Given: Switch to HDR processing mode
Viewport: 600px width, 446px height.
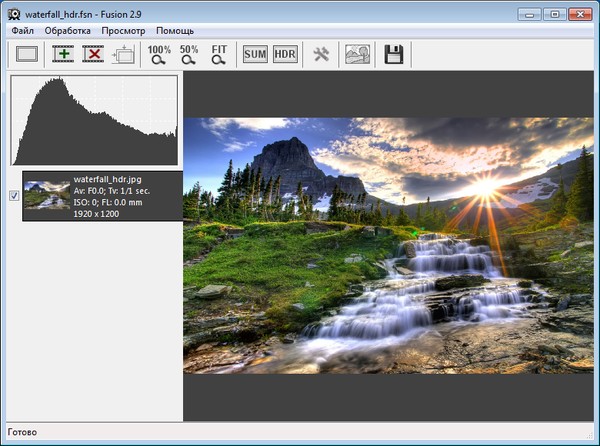Looking at the screenshot, I should point(285,55).
